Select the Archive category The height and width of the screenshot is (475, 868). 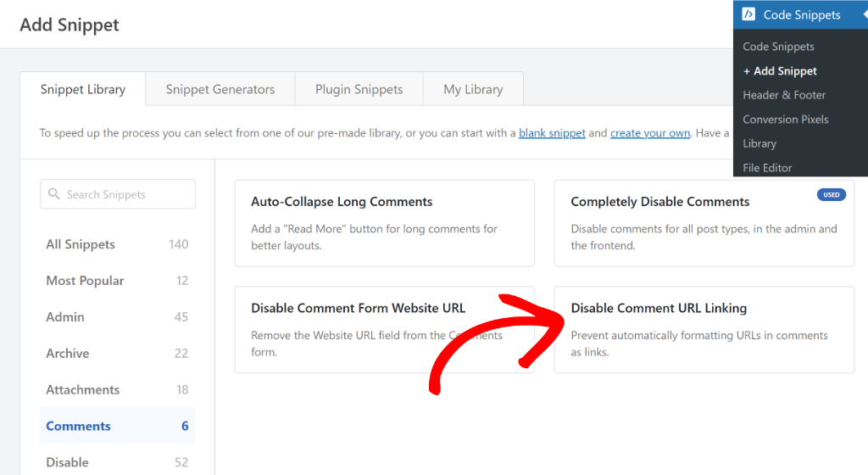pos(117,353)
